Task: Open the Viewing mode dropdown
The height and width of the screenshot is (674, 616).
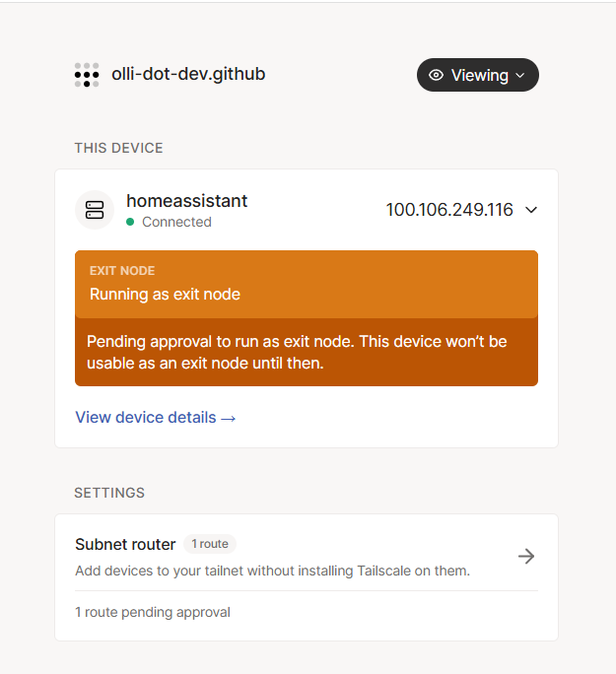Action: [x=478, y=75]
